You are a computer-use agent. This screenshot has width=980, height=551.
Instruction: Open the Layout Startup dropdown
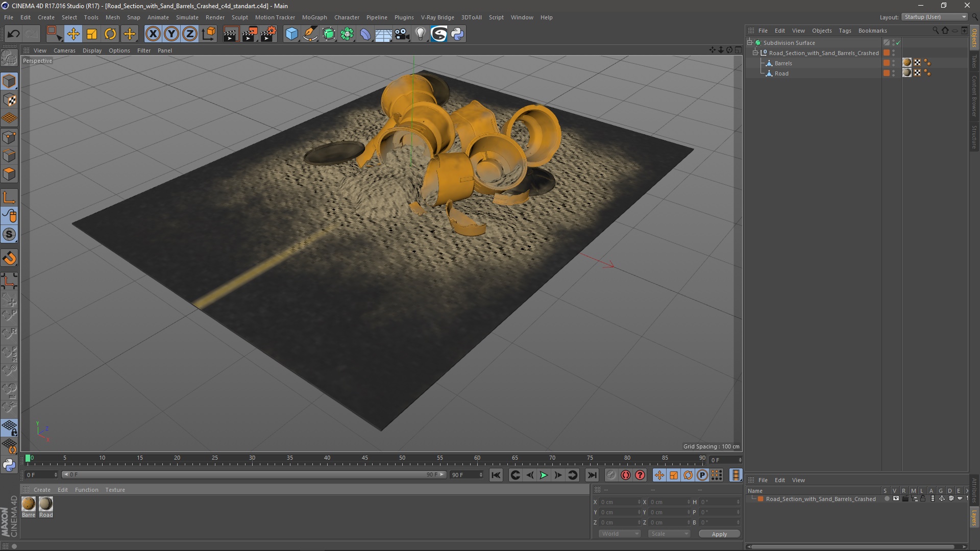(935, 17)
